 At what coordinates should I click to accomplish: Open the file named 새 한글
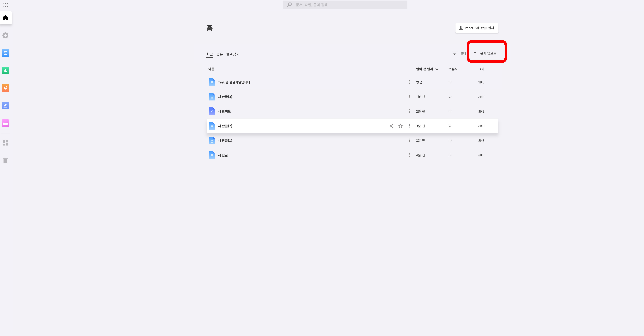[x=223, y=155]
